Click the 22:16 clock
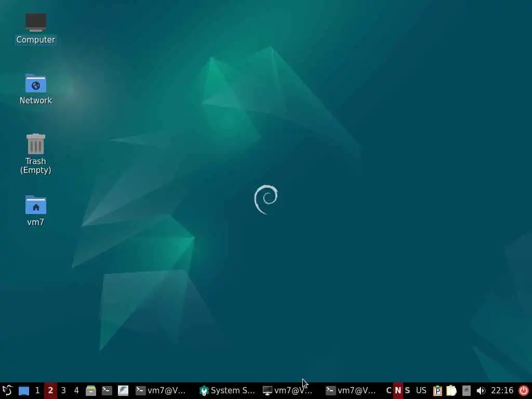 click(502, 391)
